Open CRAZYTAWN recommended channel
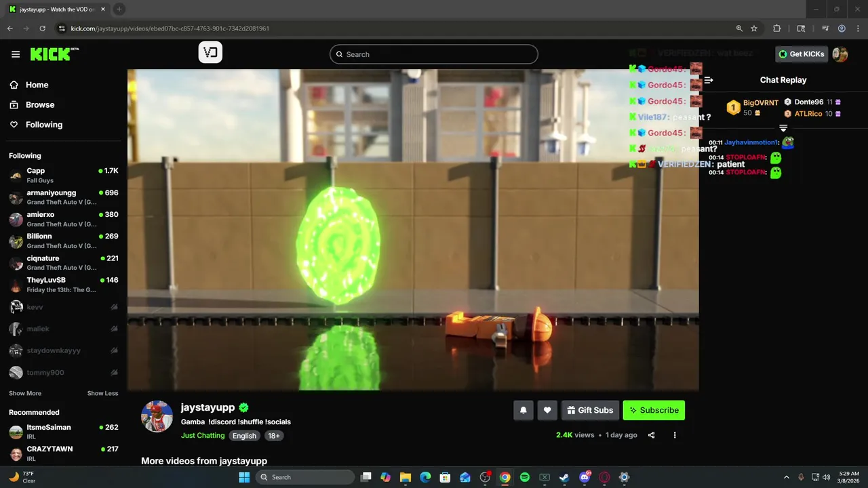The image size is (868, 488). click(x=64, y=453)
